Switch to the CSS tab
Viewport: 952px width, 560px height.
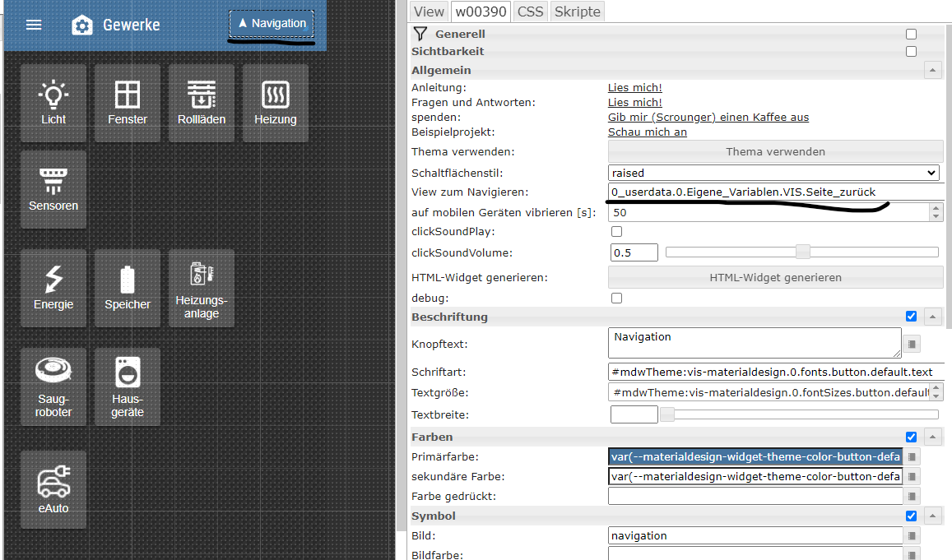point(531,12)
